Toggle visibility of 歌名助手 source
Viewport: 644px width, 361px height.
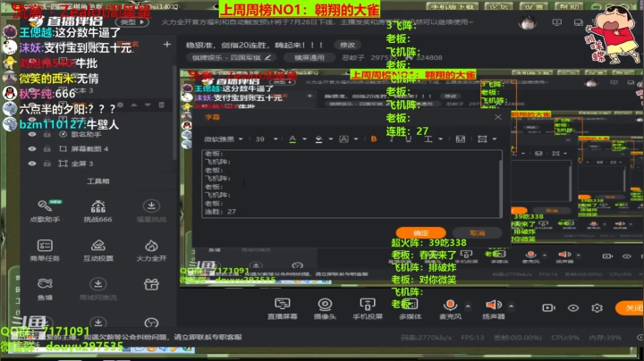[31, 134]
